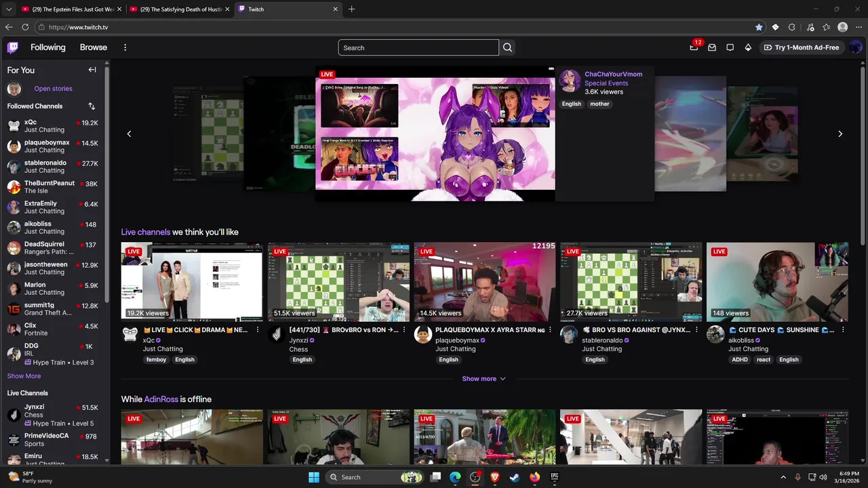Open Steam from the taskbar

(515, 477)
